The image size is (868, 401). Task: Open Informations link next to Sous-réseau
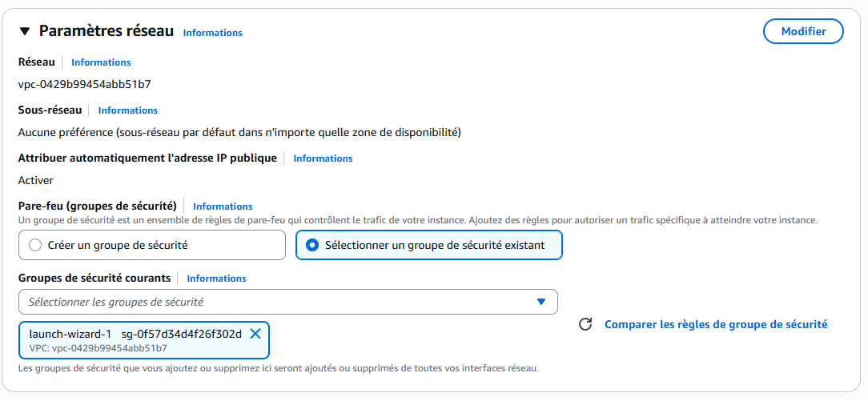(x=128, y=110)
